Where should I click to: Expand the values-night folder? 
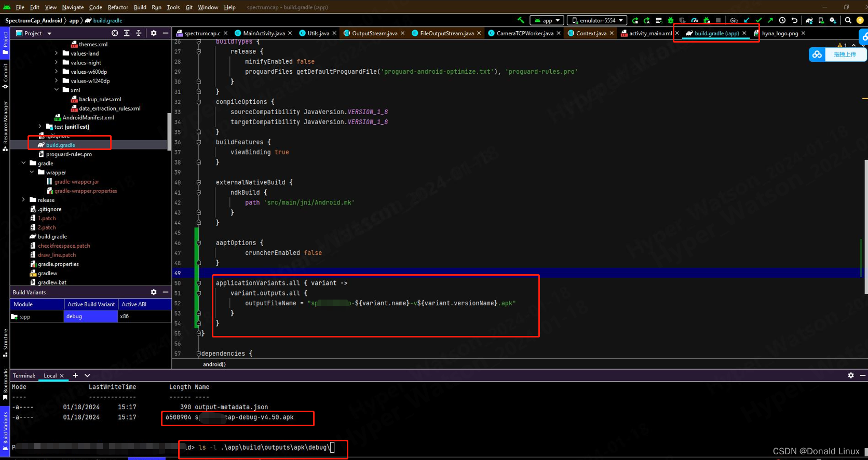point(57,63)
